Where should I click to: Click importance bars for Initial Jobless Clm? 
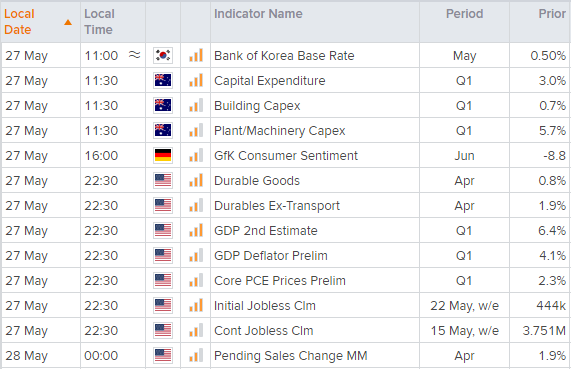coord(196,306)
